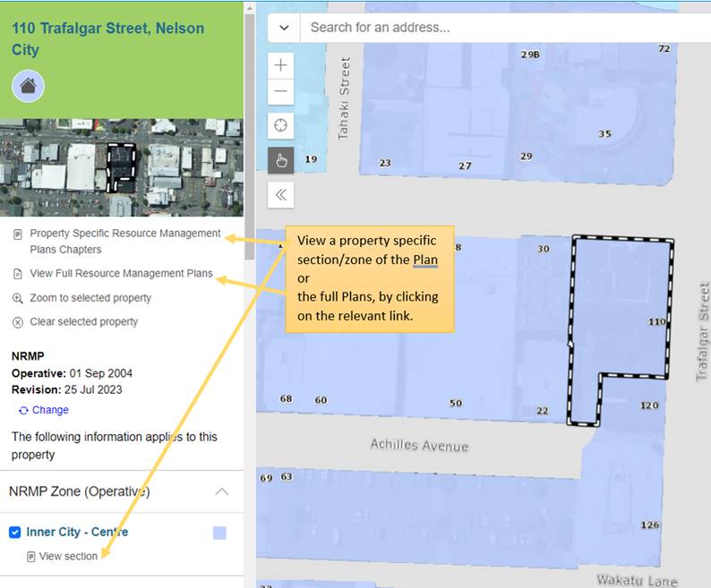711x588 pixels.
Task: Click the parcel labelled 120 on the map
Action: click(649, 405)
